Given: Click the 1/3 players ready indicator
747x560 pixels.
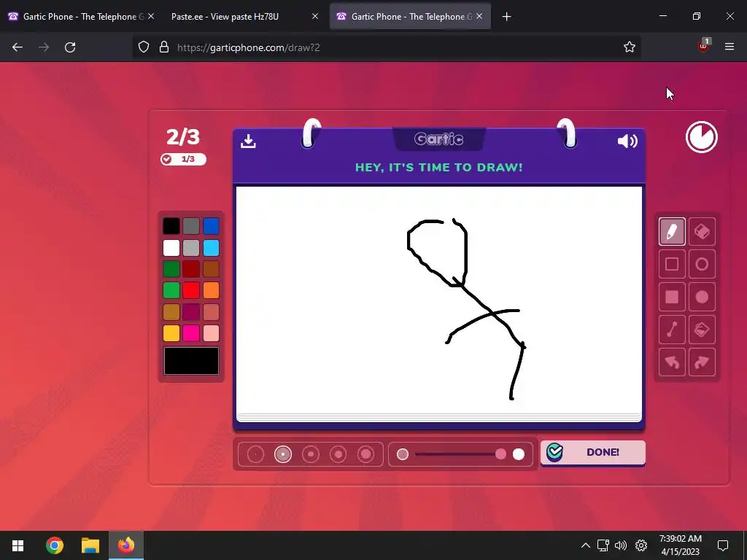Looking at the screenshot, I should click(183, 159).
